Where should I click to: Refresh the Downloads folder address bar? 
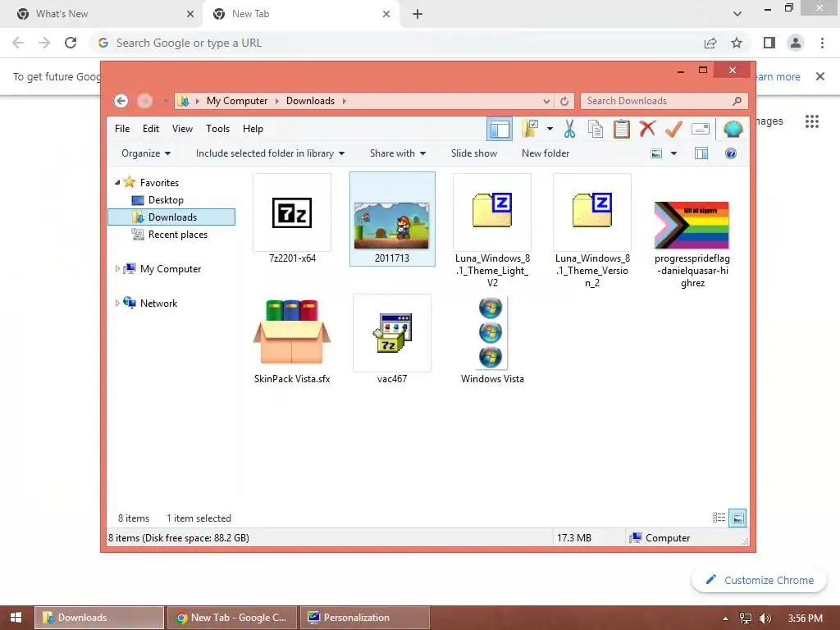[x=564, y=101]
